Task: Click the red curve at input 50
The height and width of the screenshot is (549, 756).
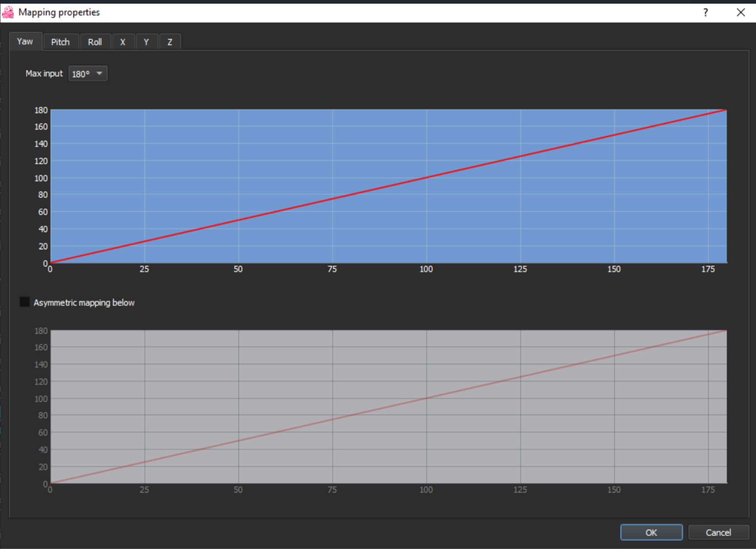Action: pyautogui.click(x=239, y=220)
